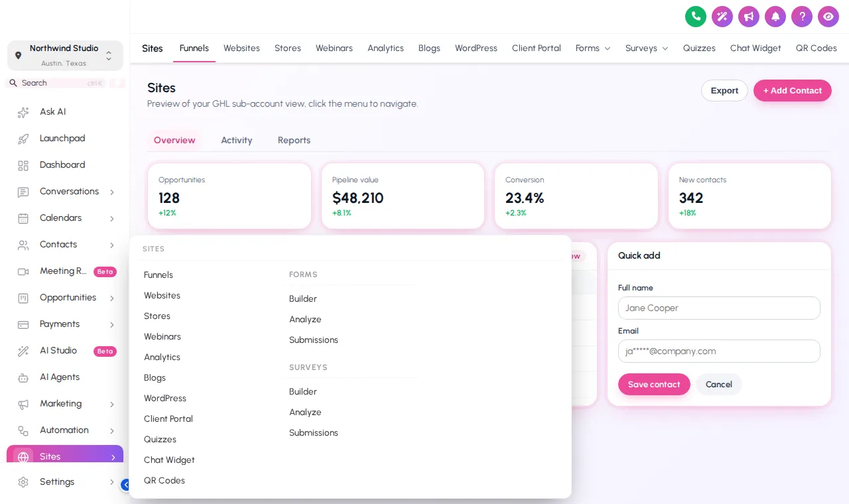Click the Sites globe icon

pos(23,457)
